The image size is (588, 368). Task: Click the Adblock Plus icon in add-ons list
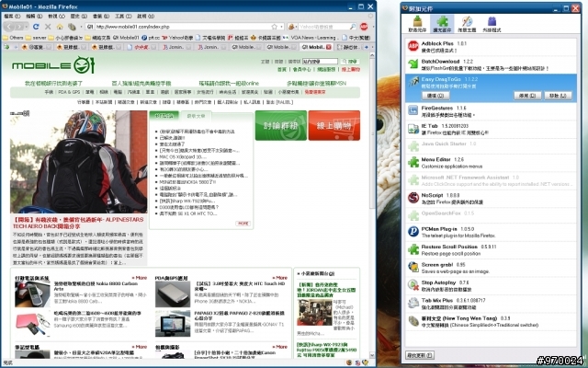point(413,46)
